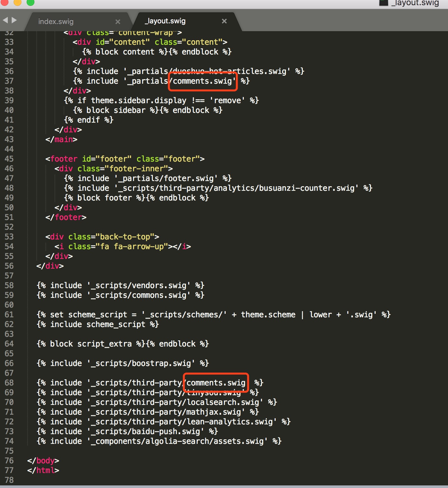Click 'back-to-top' class on line 53
This screenshot has width=448, height=488.
click(125, 237)
